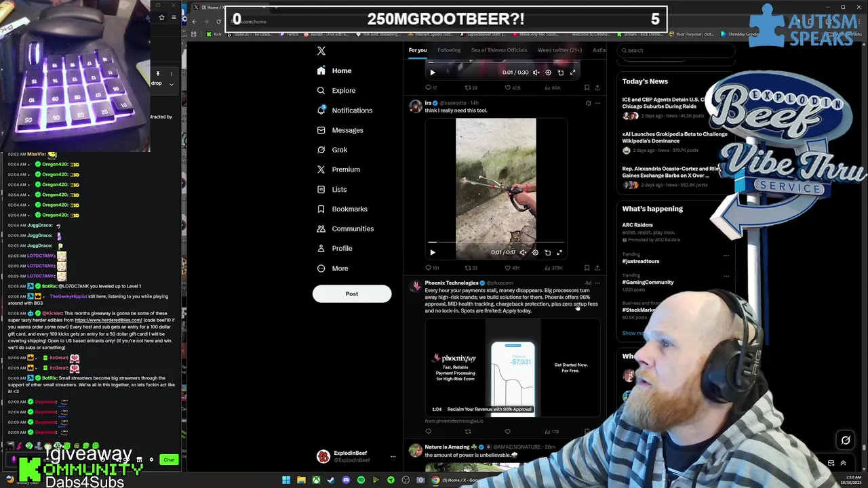Viewport: 868px width, 488px height.
Task: Open #justreadtours trending topic
Action: tap(641, 261)
